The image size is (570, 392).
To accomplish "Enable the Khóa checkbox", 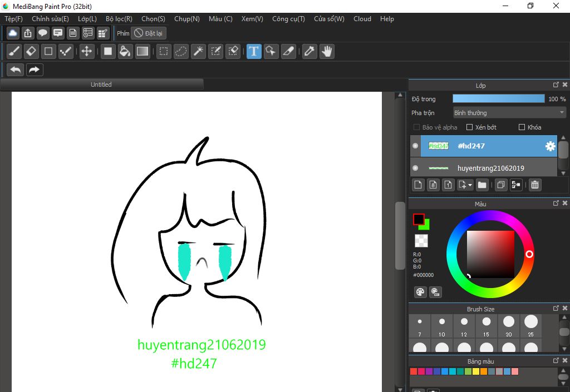I will 522,127.
